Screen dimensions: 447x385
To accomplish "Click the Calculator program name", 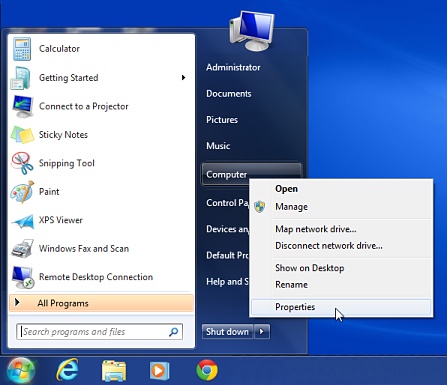I will [x=59, y=49].
